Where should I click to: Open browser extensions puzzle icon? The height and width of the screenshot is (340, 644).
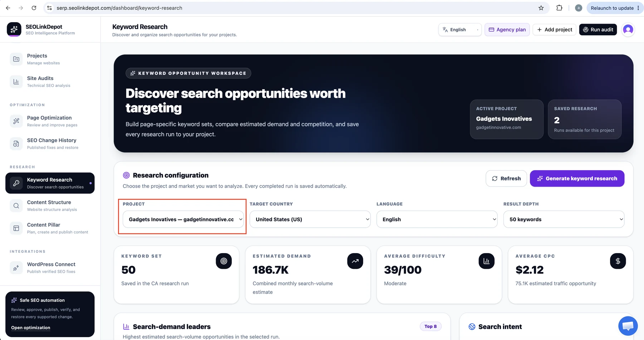click(x=559, y=8)
